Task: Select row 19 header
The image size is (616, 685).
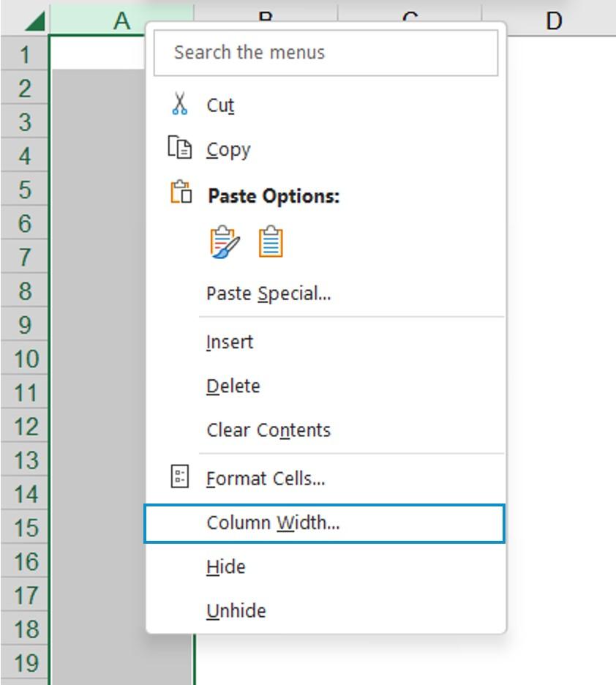Action: (x=24, y=662)
